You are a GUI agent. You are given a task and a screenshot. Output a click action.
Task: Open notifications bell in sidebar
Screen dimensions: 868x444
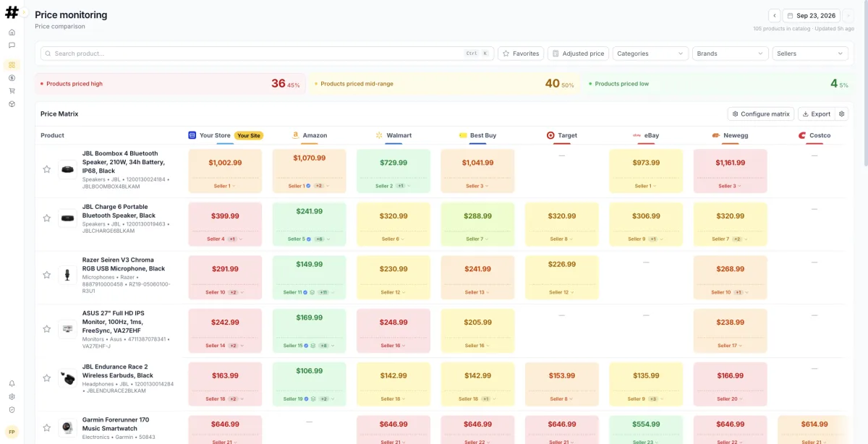[x=12, y=383]
